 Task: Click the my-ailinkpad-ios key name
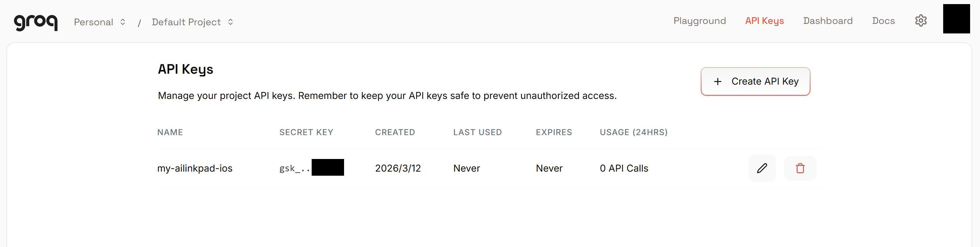point(195,168)
